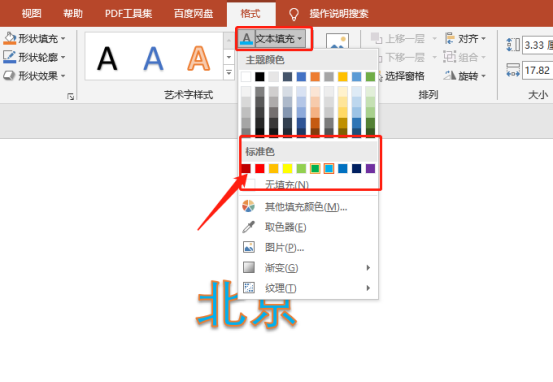Open the 旋转 rotate dropdown

pyautogui.click(x=466, y=75)
